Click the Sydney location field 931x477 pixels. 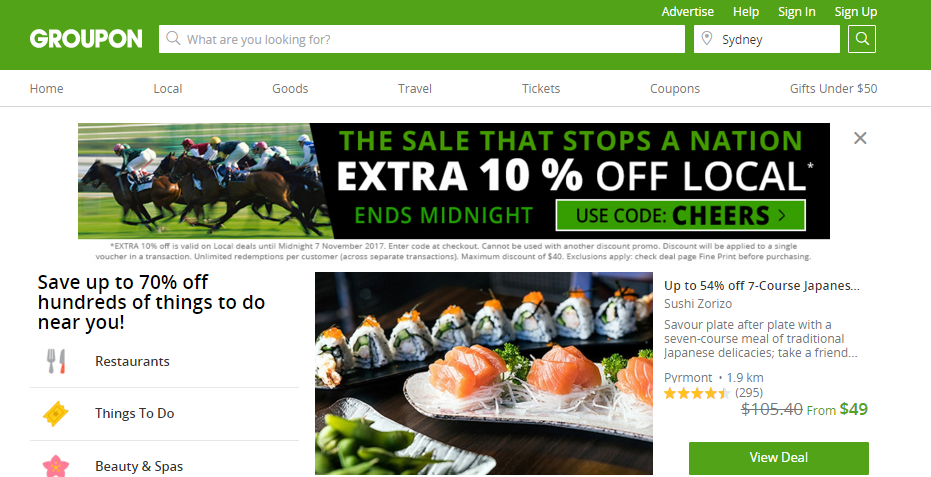click(767, 39)
